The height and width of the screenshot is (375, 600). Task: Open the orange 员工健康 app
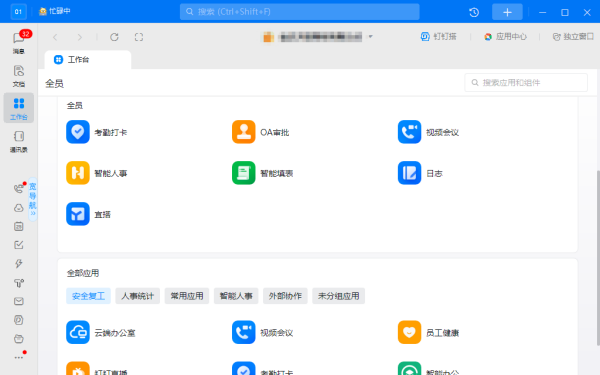click(409, 332)
